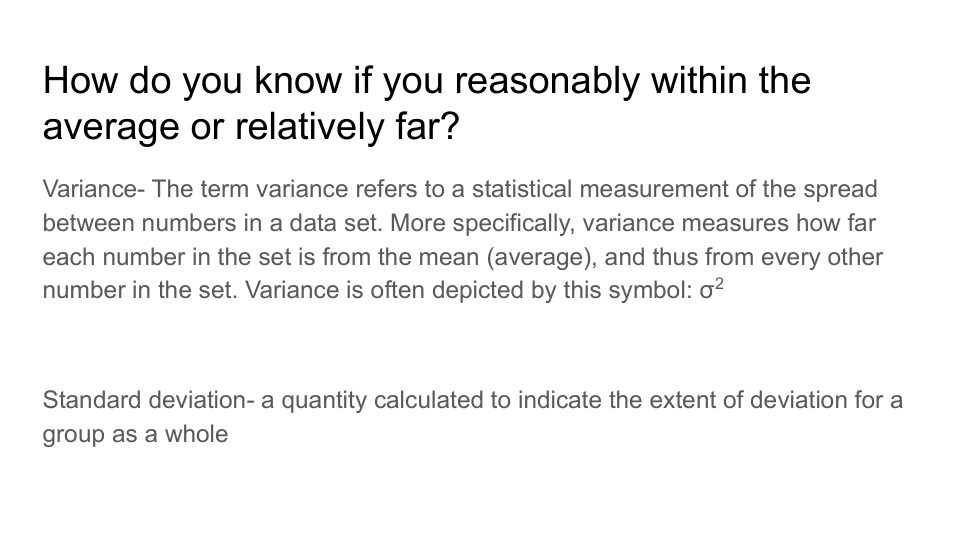Click the slide title heading text
978x550 pixels.
point(426,104)
